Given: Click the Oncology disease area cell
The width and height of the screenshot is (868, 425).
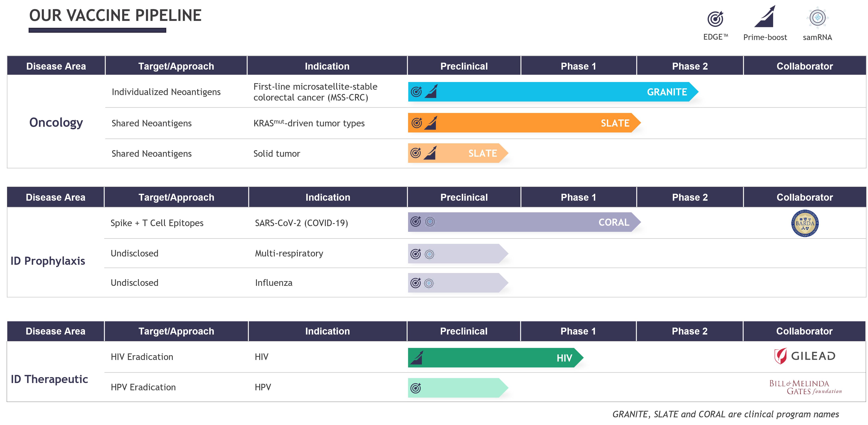Looking at the screenshot, I should click(x=56, y=122).
